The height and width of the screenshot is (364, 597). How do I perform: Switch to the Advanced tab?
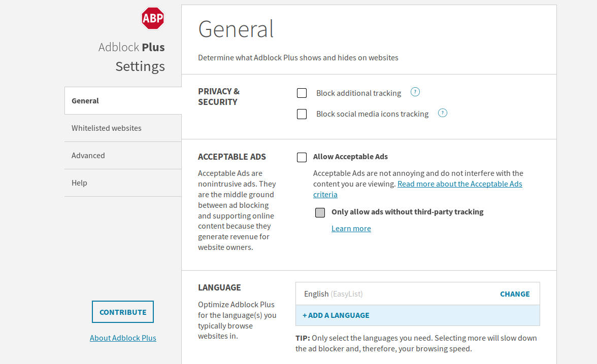tap(123, 156)
